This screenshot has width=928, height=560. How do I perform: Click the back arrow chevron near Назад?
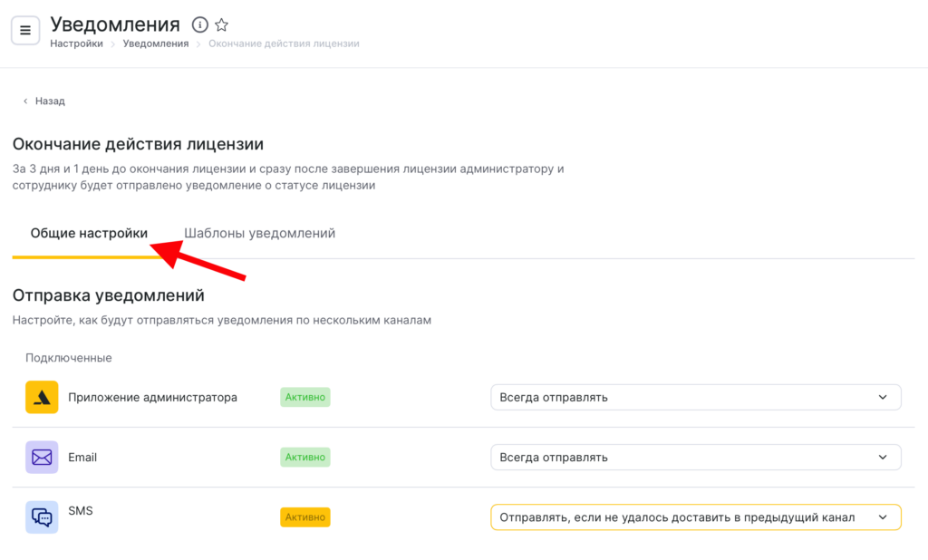pos(25,101)
